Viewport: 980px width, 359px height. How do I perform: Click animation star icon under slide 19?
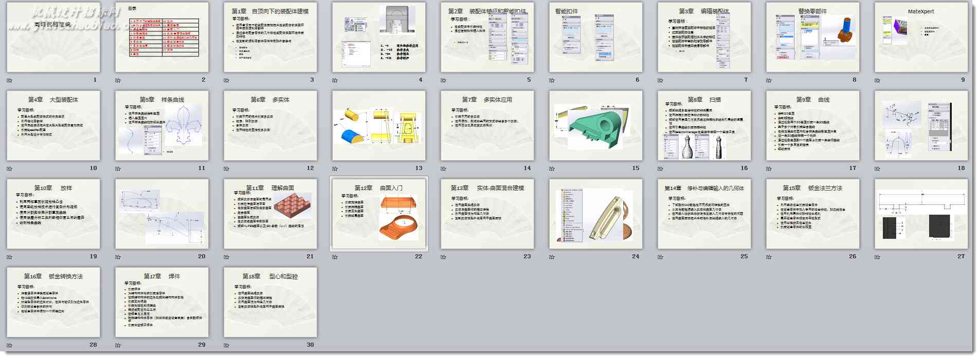9,257
